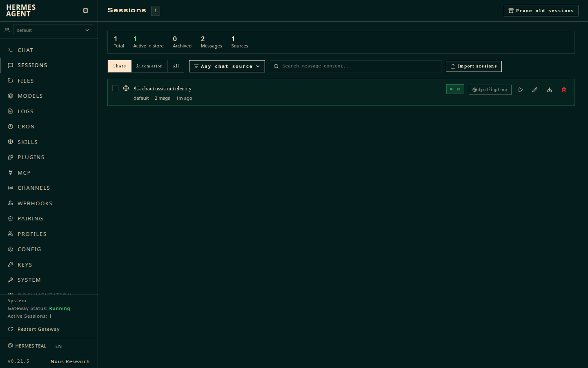Open Webhooks settings

(x=49, y=203)
